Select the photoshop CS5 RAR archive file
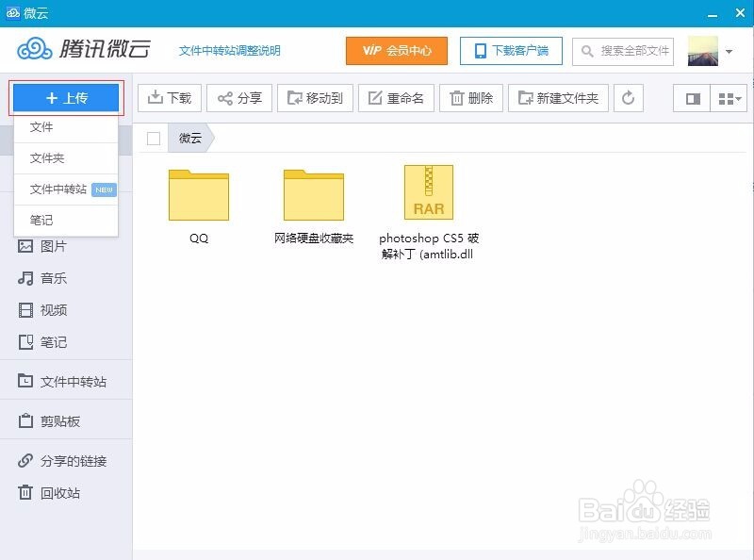This screenshot has width=754, height=560. pyautogui.click(x=429, y=192)
